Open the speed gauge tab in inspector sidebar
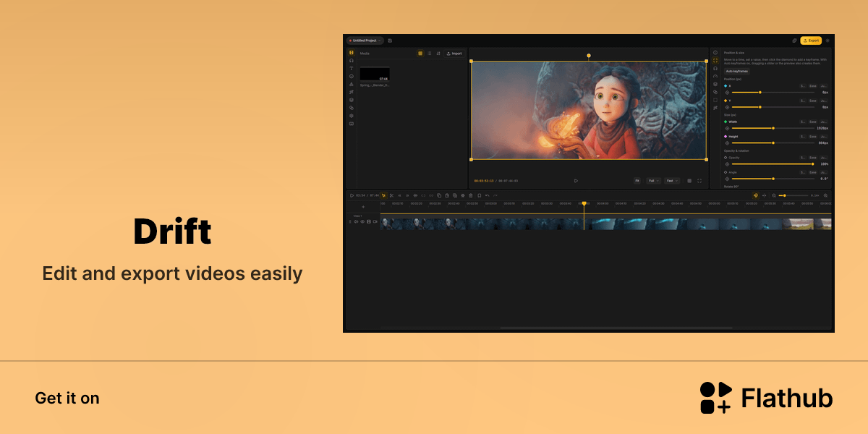This screenshot has height=434, width=868. (x=715, y=76)
